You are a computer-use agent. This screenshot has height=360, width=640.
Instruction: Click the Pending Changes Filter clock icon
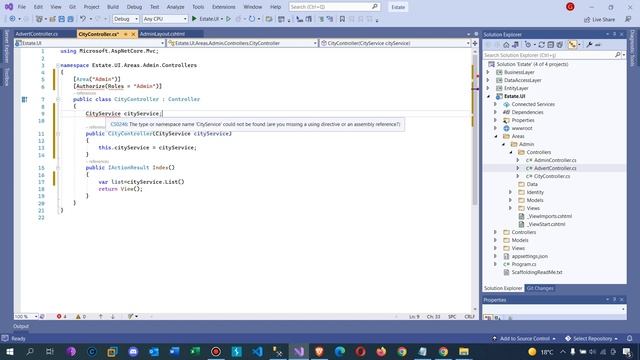(528, 44)
